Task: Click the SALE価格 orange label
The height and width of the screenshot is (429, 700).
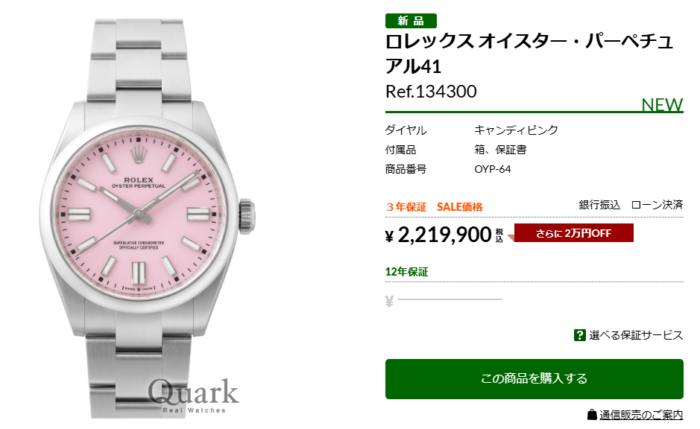Action: pos(459,207)
